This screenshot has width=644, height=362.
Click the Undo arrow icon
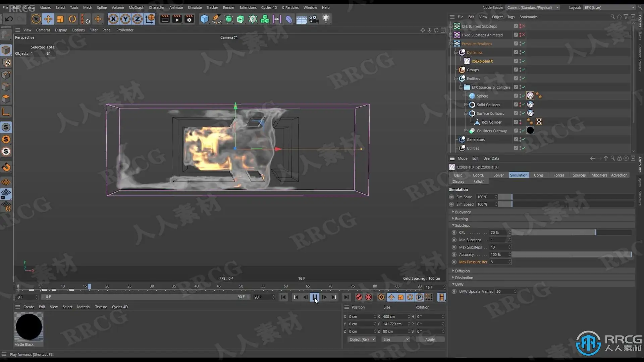[9, 19]
